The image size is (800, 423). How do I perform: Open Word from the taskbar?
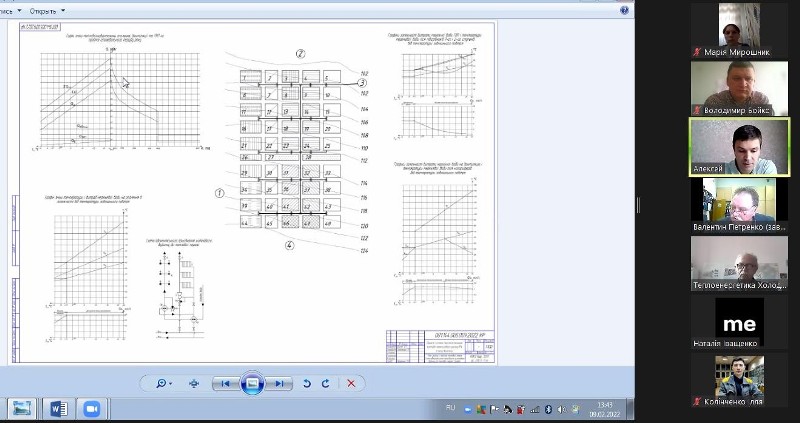click(56, 409)
